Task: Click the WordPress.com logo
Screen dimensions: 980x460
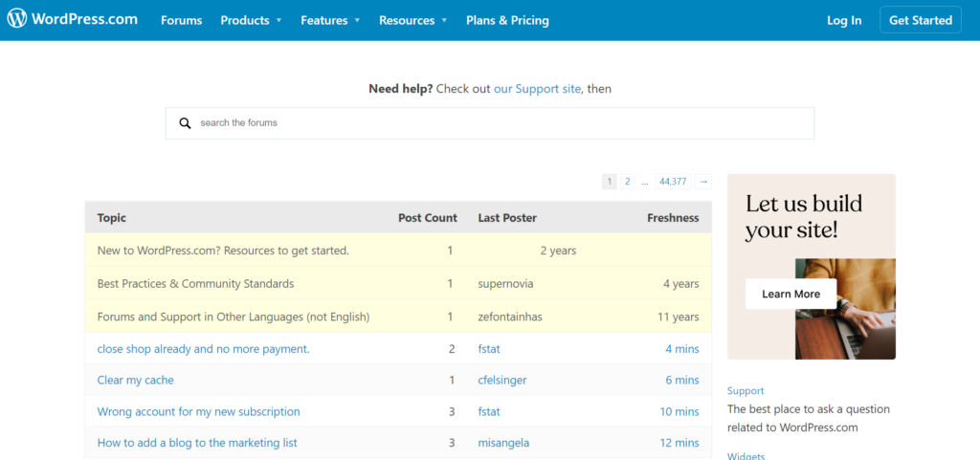Action: pos(73,19)
